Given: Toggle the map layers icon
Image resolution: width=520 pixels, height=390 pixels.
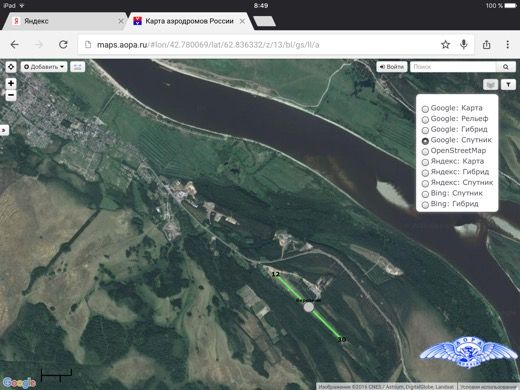Looking at the screenshot, I should (490, 85).
